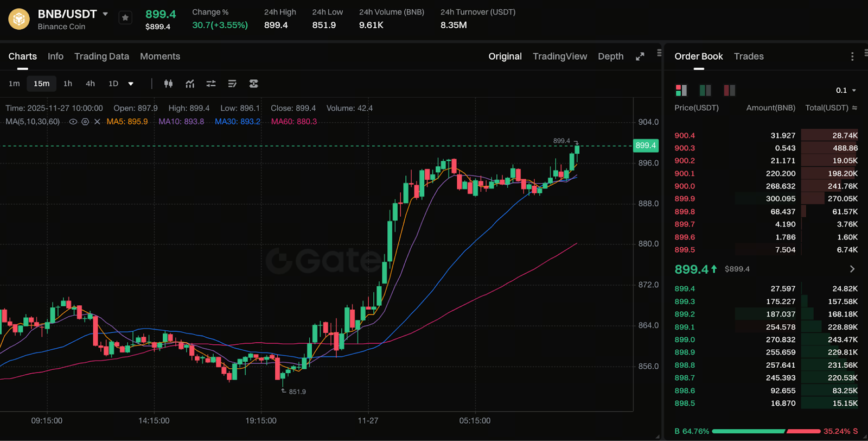Switch to the Charts tab
This screenshot has width=868, height=441.
pos(22,56)
